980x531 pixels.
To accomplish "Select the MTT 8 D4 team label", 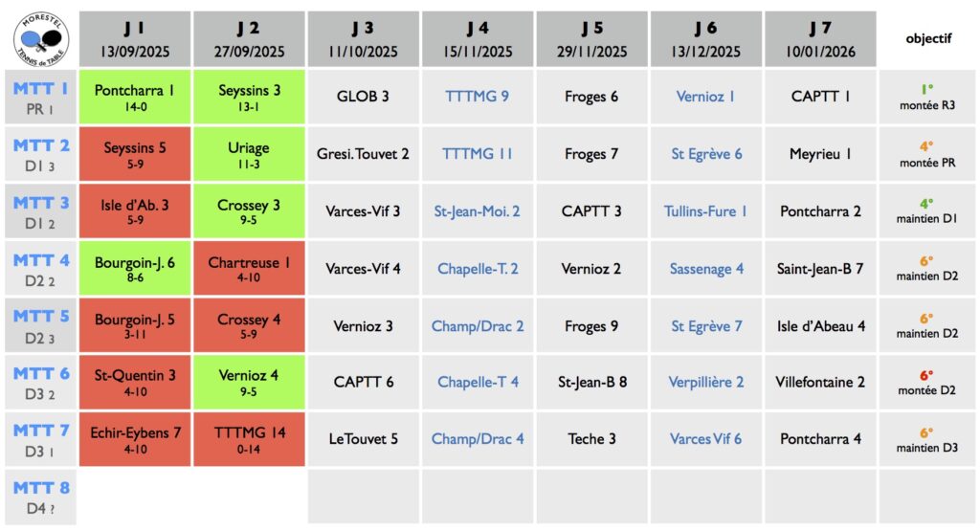I will [x=40, y=497].
